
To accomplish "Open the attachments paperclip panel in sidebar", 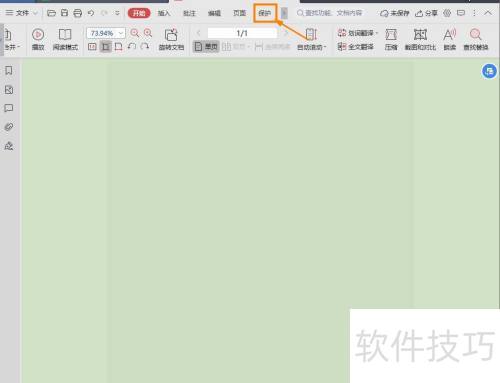I will [9, 127].
